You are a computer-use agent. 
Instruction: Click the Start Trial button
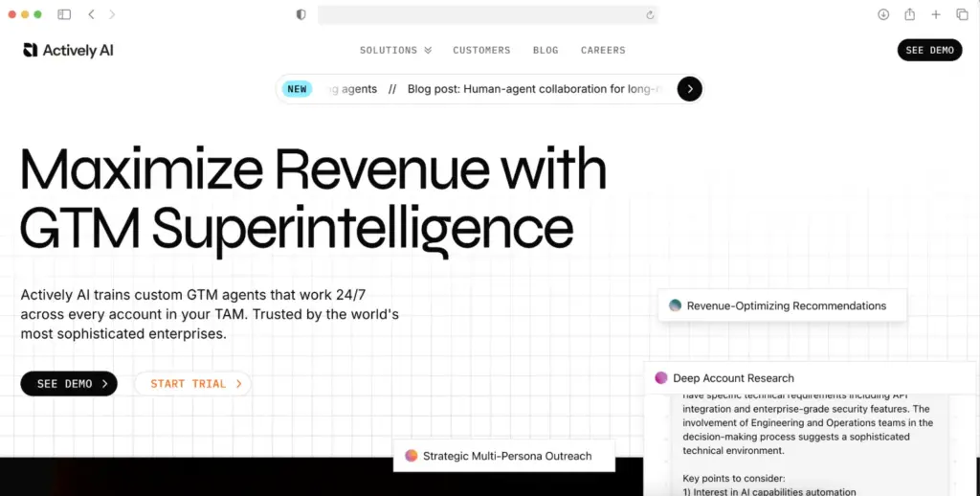pos(192,384)
